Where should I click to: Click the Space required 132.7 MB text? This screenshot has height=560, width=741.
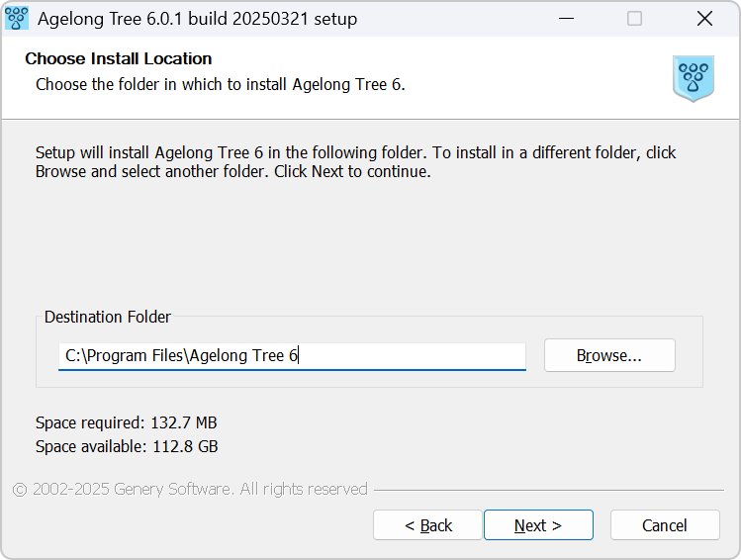pos(127,422)
